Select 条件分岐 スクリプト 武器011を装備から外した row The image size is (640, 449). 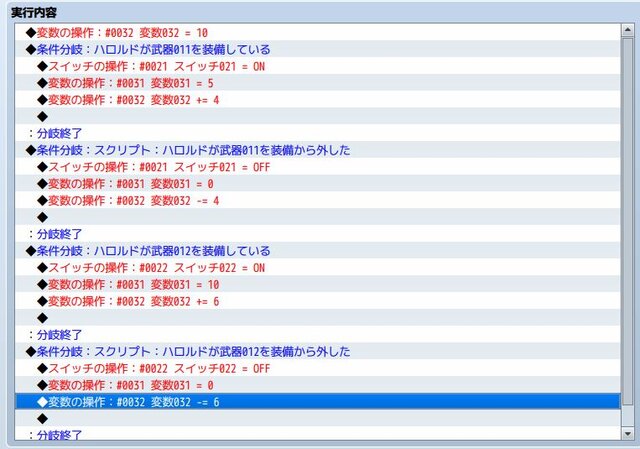pos(318,150)
